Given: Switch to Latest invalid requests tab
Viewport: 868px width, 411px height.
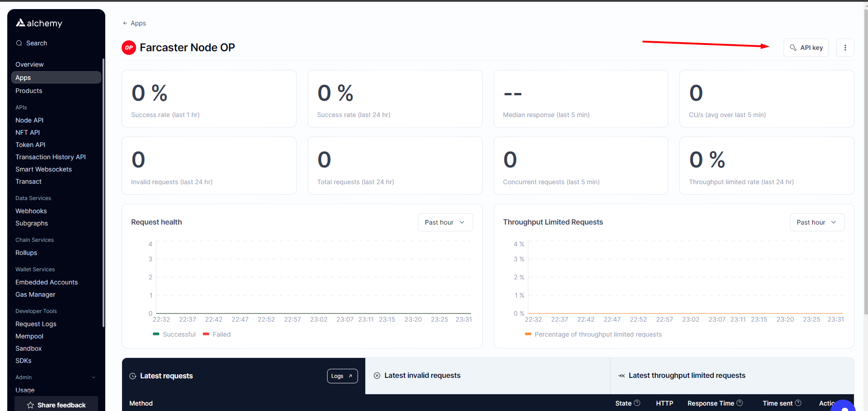Looking at the screenshot, I should (488, 376).
